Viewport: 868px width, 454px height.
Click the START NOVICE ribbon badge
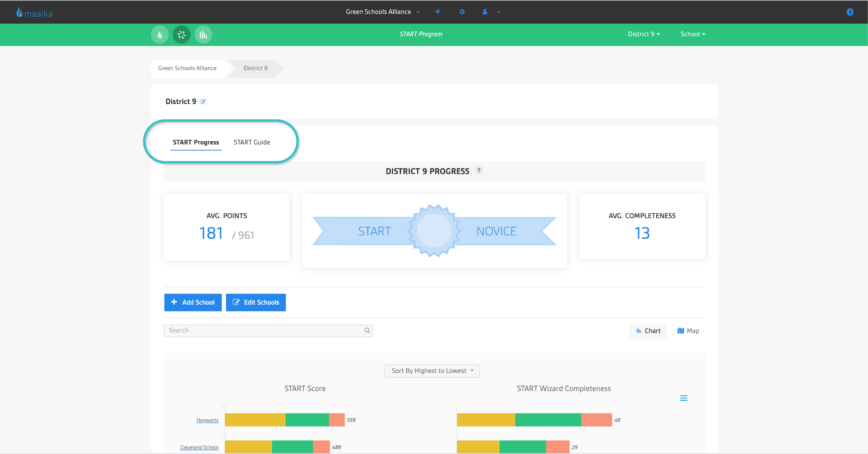[x=434, y=231]
